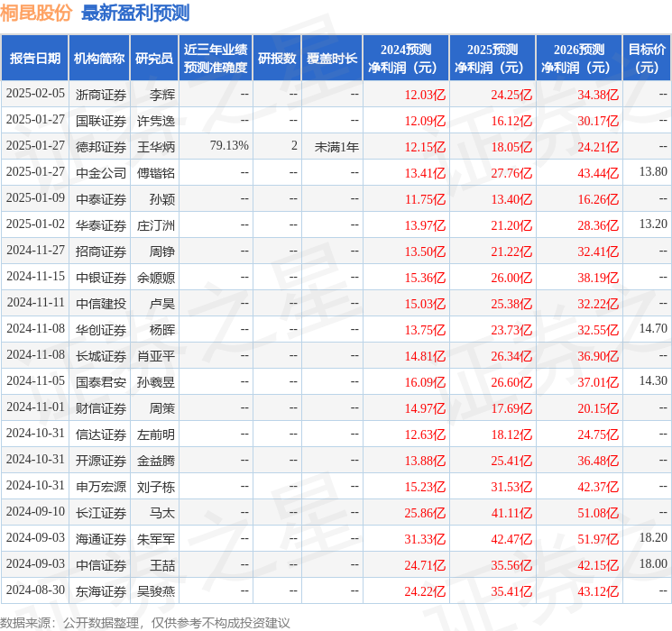The height and width of the screenshot is (631, 672).
Task: Select the 申万宏源 institution cell
Action: coord(101,486)
